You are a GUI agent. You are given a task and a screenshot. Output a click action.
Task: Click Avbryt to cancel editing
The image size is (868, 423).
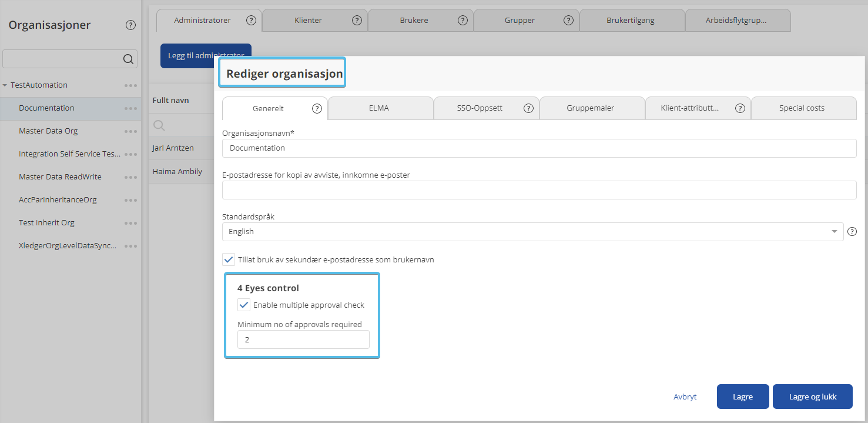point(685,397)
